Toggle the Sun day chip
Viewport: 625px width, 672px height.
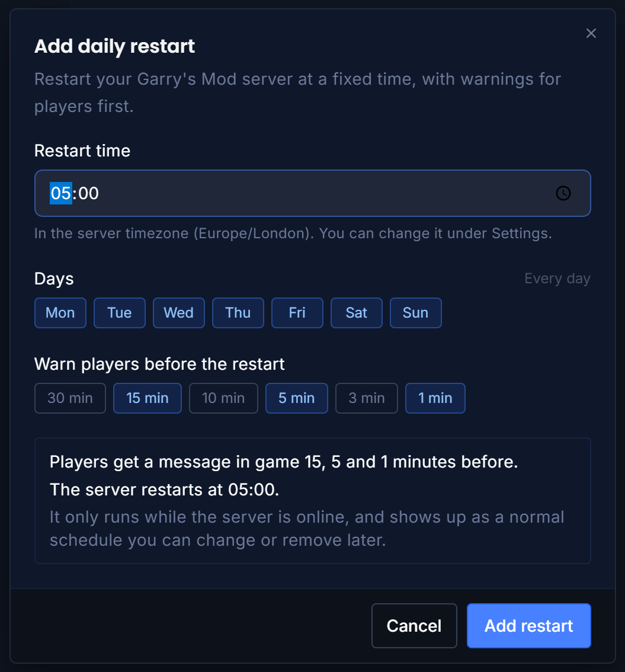415,313
